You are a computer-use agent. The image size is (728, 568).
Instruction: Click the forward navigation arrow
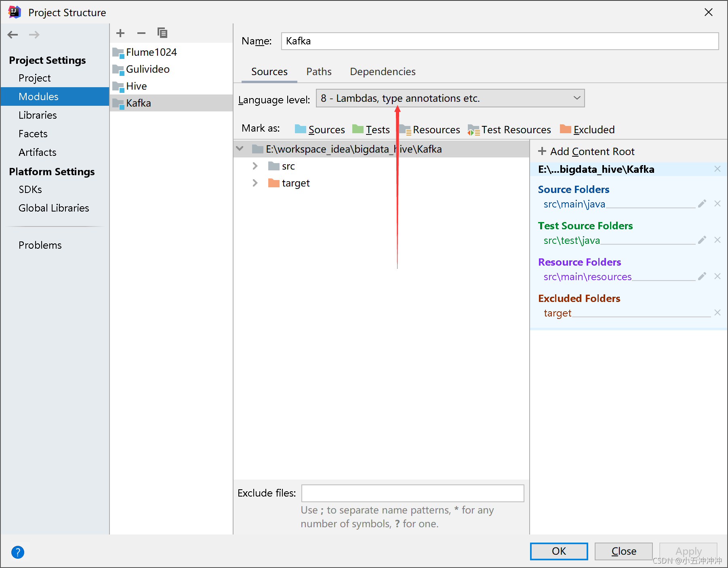click(34, 35)
